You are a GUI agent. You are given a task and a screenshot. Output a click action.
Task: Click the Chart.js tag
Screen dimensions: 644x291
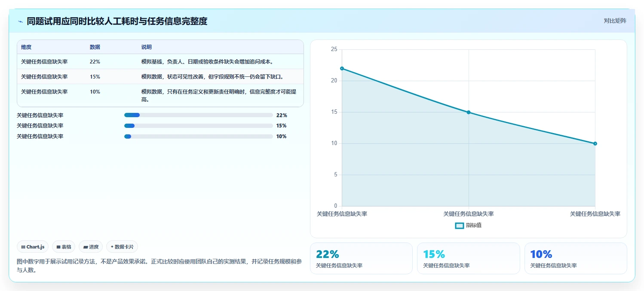point(33,247)
